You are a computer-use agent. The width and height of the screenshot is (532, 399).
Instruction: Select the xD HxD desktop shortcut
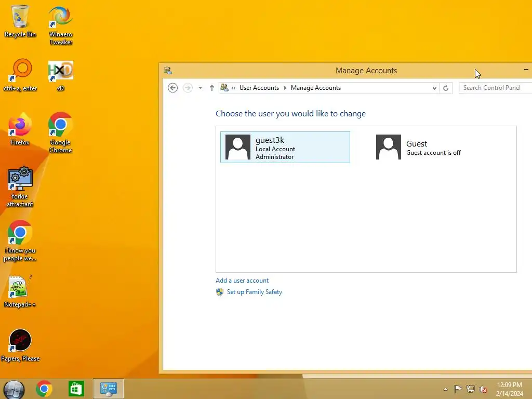tap(61, 76)
